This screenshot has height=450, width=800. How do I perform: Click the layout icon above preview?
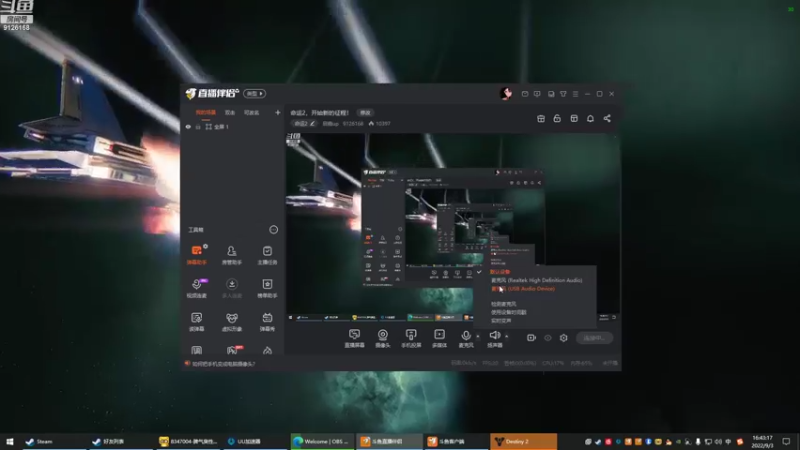(574, 118)
